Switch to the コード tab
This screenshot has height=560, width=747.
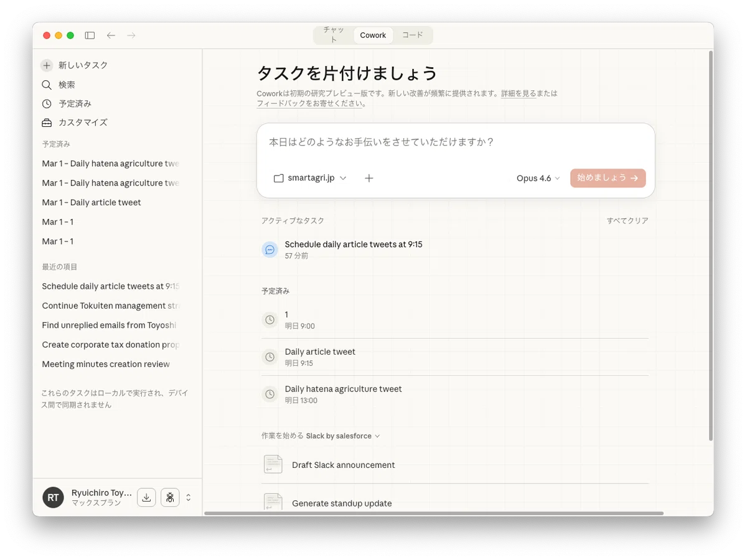[412, 35]
